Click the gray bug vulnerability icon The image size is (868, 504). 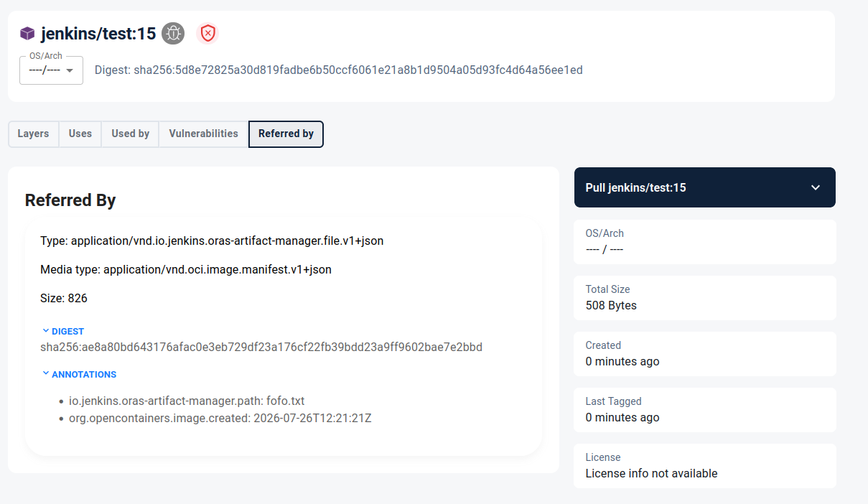click(x=173, y=33)
